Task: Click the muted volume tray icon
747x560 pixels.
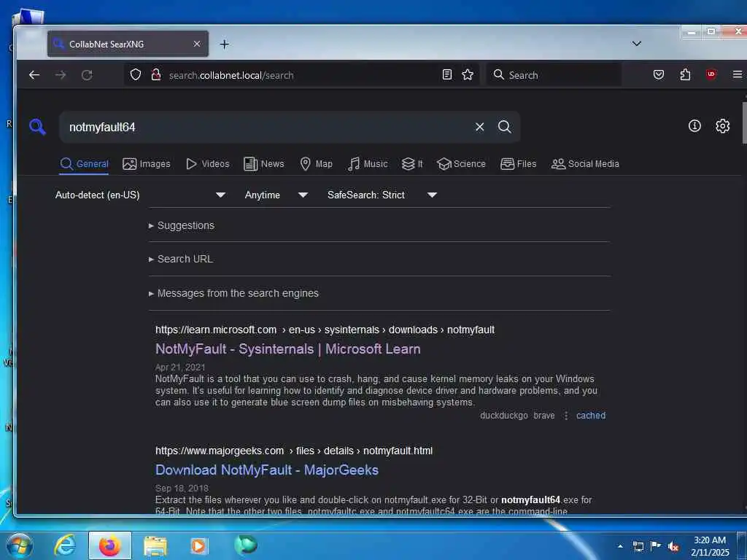Action: click(673, 547)
